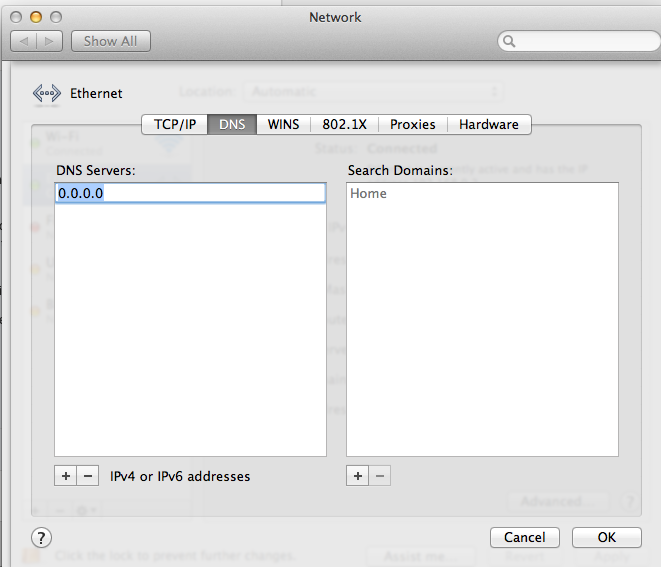Click the 0.0.0.0 DNS server entry
Viewport: 661px width, 567px height.
pyautogui.click(x=190, y=193)
